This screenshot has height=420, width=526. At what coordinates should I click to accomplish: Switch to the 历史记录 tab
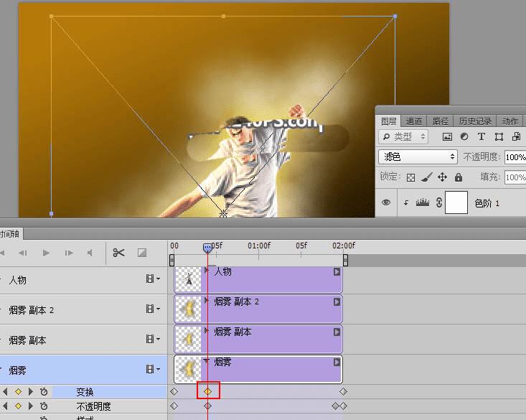click(475, 121)
